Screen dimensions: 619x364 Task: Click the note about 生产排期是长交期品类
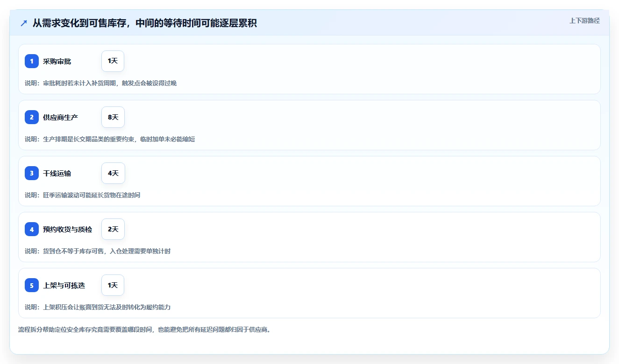[110, 139]
